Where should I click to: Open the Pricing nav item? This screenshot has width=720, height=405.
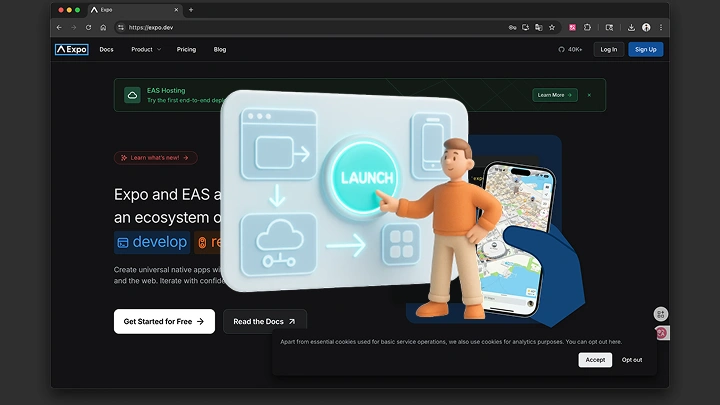186,50
